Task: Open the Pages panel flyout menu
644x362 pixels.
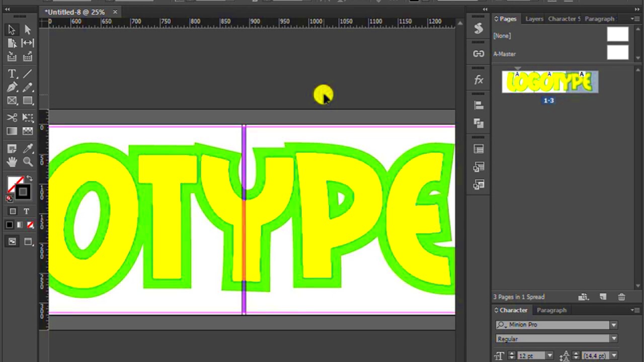Action: [634, 19]
